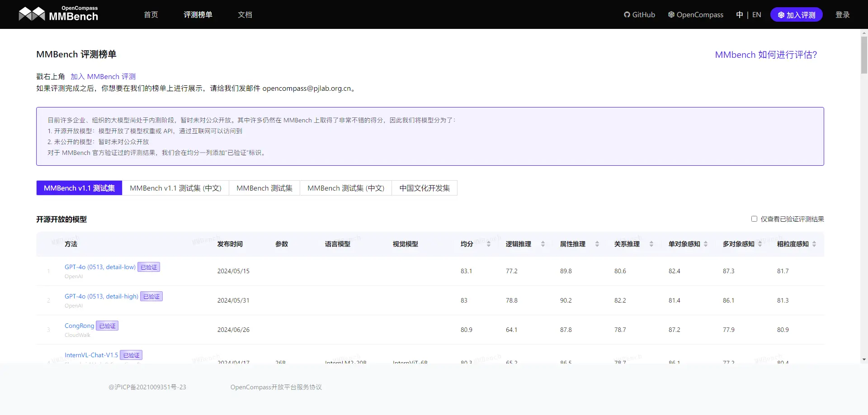Open 评测榜单 navigation item
Viewport: 868px width, 415px height.
click(198, 14)
